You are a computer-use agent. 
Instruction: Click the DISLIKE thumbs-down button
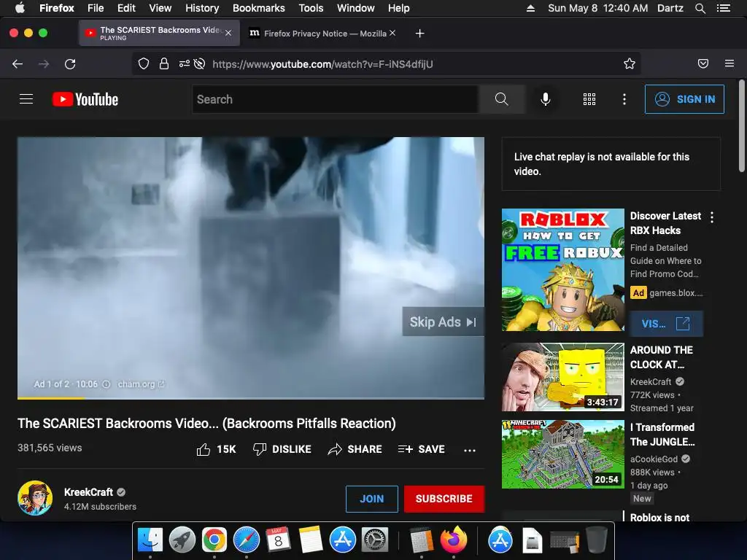coord(282,449)
